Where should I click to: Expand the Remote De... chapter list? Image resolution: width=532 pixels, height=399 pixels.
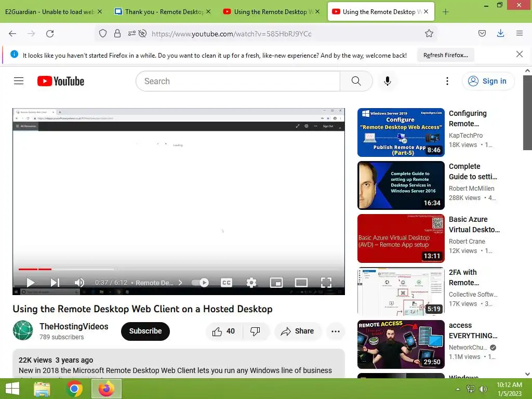(159, 283)
